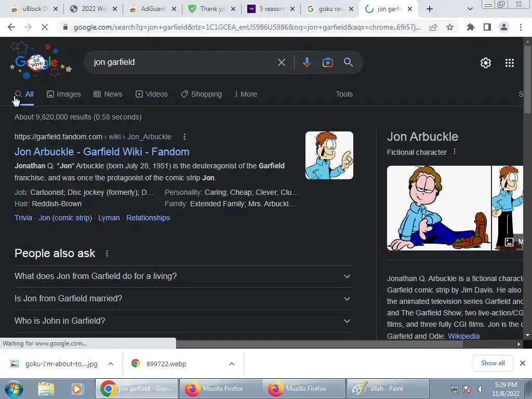The width and height of the screenshot is (532, 399).
Task: Start voice search with microphone icon
Action: [307, 62]
